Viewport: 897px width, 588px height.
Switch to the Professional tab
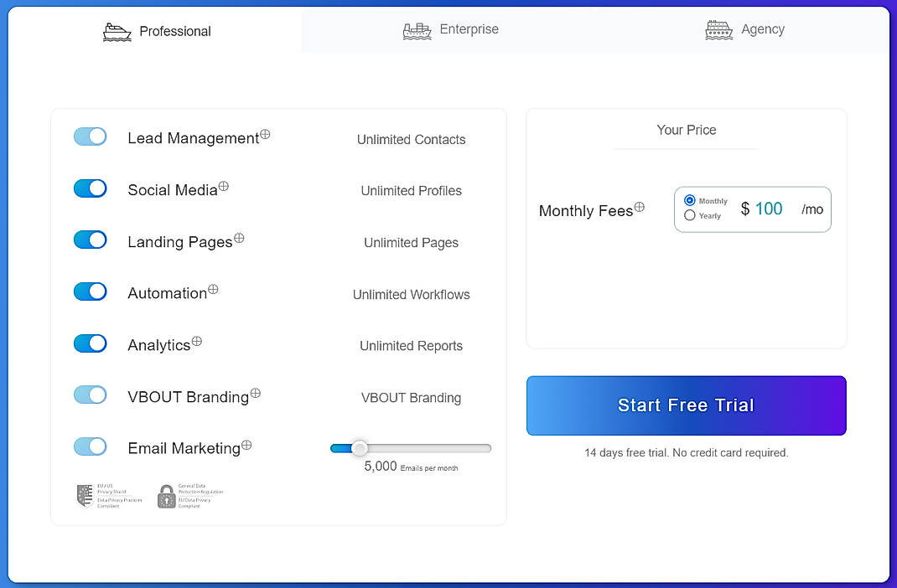[x=156, y=31]
